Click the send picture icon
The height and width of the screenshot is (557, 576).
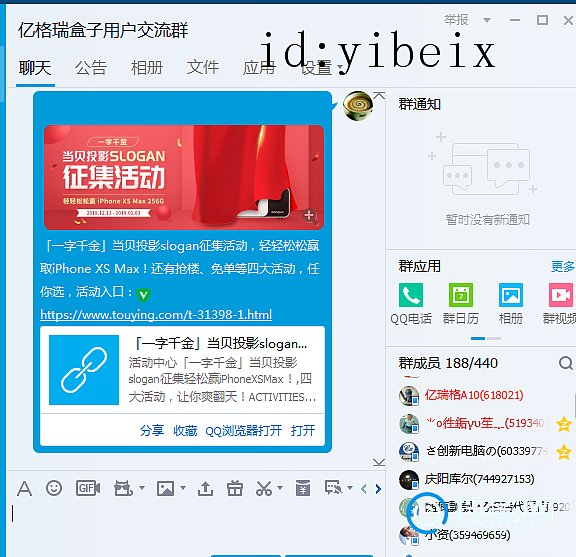click(x=165, y=489)
